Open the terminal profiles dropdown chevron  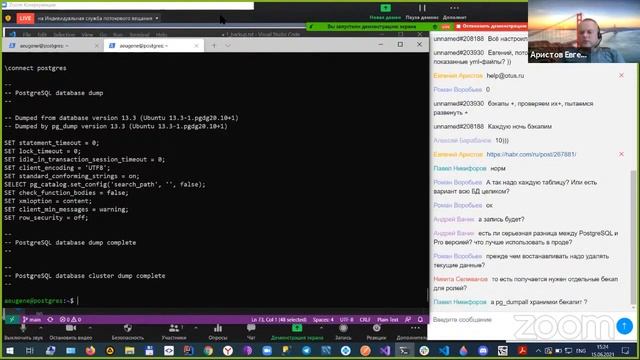(228, 46)
